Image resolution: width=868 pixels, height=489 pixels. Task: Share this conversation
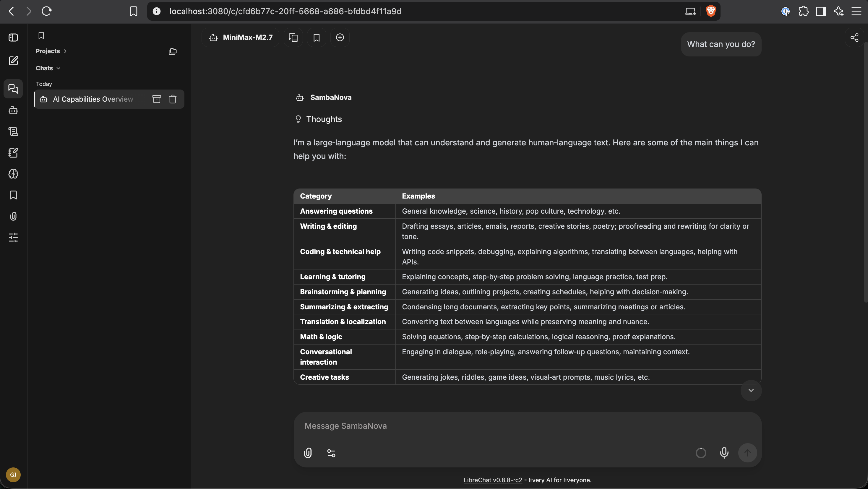tap(854, 38)
